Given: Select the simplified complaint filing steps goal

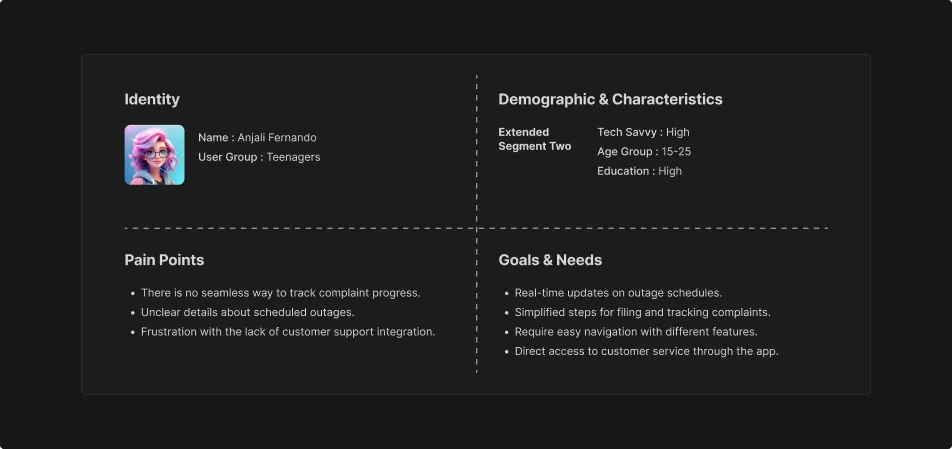Looking at the screenshot, I should (x=642, y=312).
